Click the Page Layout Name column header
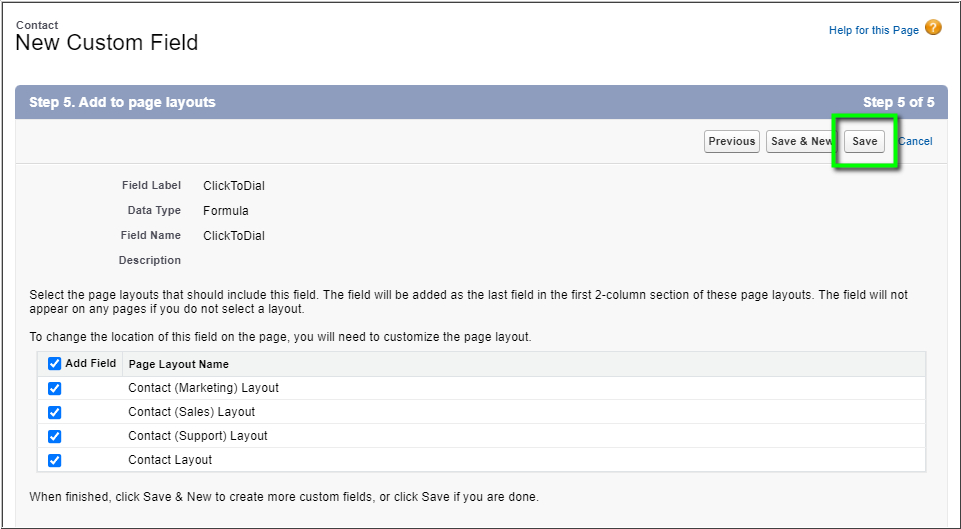The image size is (961, 529). [178, 364]
